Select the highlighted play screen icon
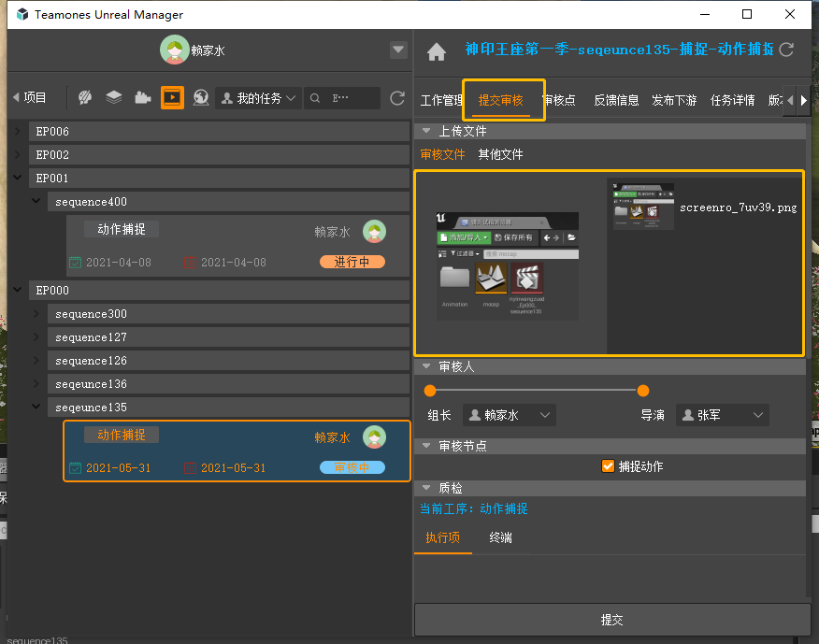The height and width of the screenshot is (644, 819). click(172, 97)
